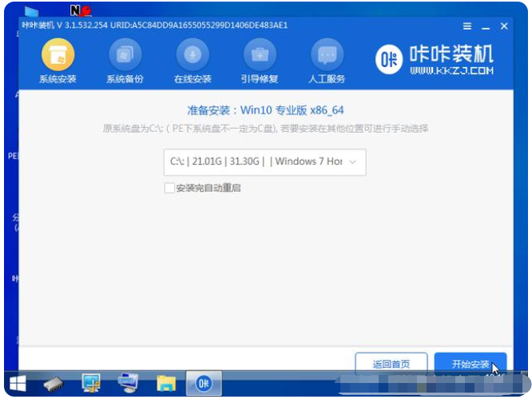Open File Explorer folder in taskbar
Viewport: 532px width, 399px height.
pos(165,384)
